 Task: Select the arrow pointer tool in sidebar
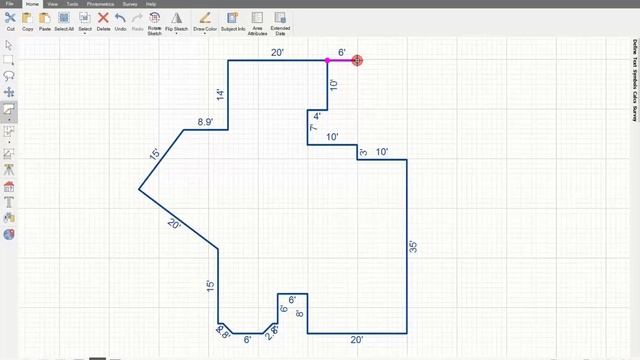pyautogui.click(x=9, y=45)
